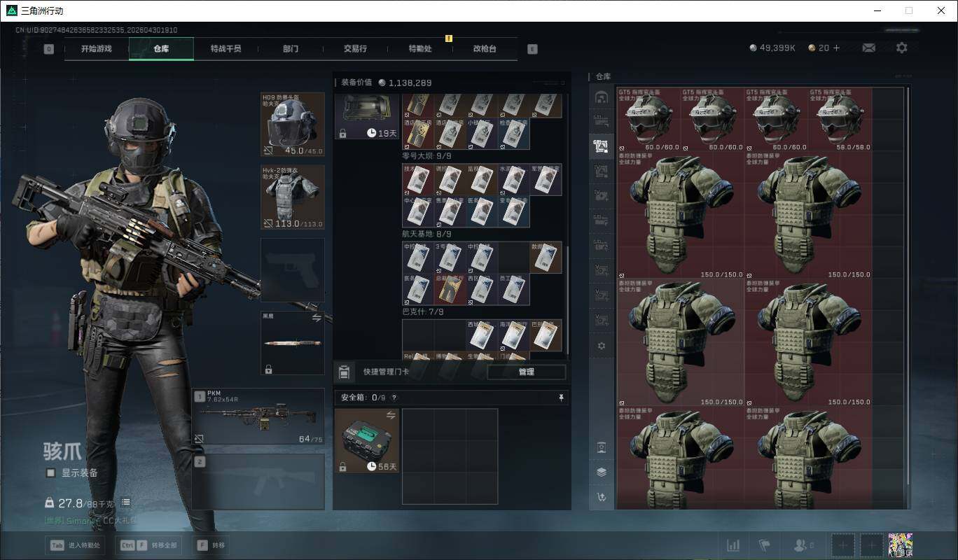Click the empty 安全箱 storage grid

(450, 456)
